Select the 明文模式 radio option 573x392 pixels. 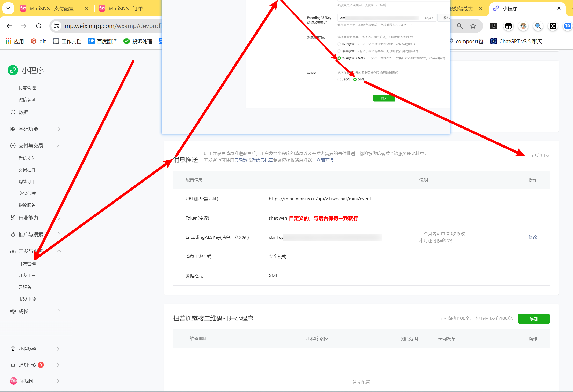(x=339, y=44)
